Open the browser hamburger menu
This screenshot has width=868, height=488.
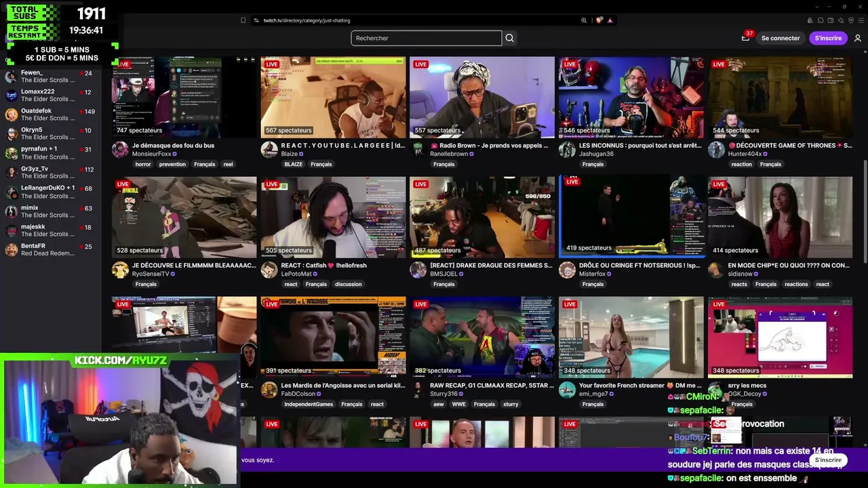pyautogui.click(x=861, y=20)
